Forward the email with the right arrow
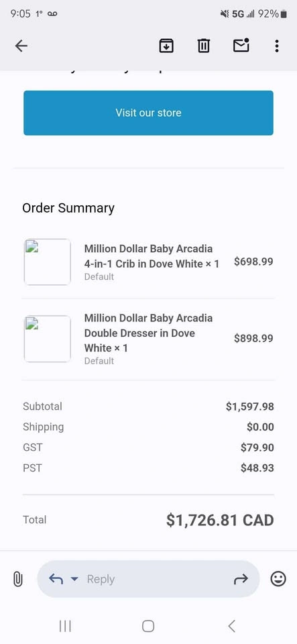297x644 pixels. pyautogui.click(x=241, y=579)
